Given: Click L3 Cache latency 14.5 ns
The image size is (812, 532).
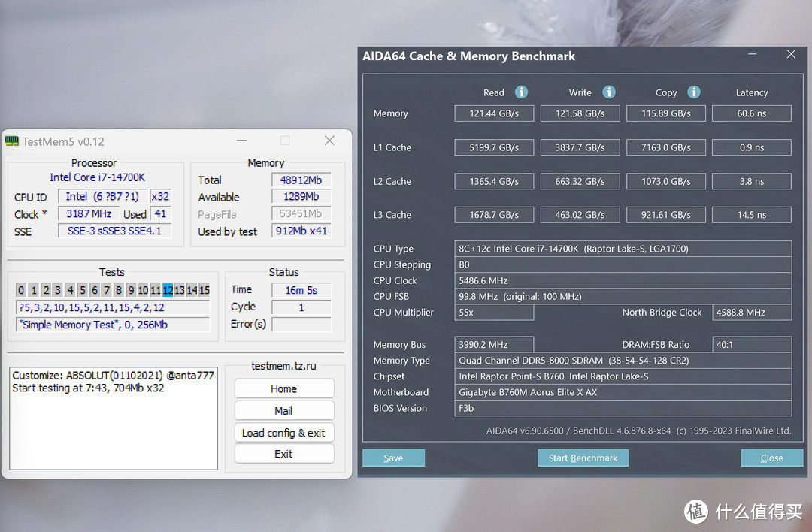Looking at the screenshot, I should (752, 215).
